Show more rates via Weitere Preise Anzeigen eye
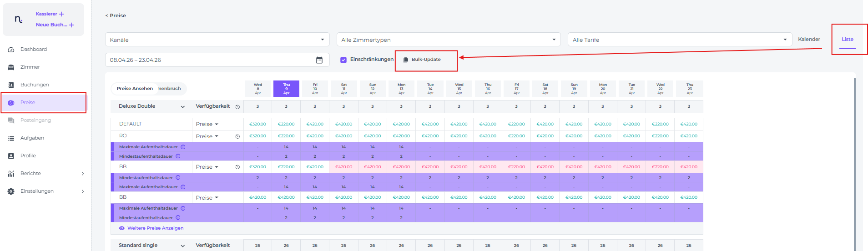868x251 pixels. click(122, 228)
